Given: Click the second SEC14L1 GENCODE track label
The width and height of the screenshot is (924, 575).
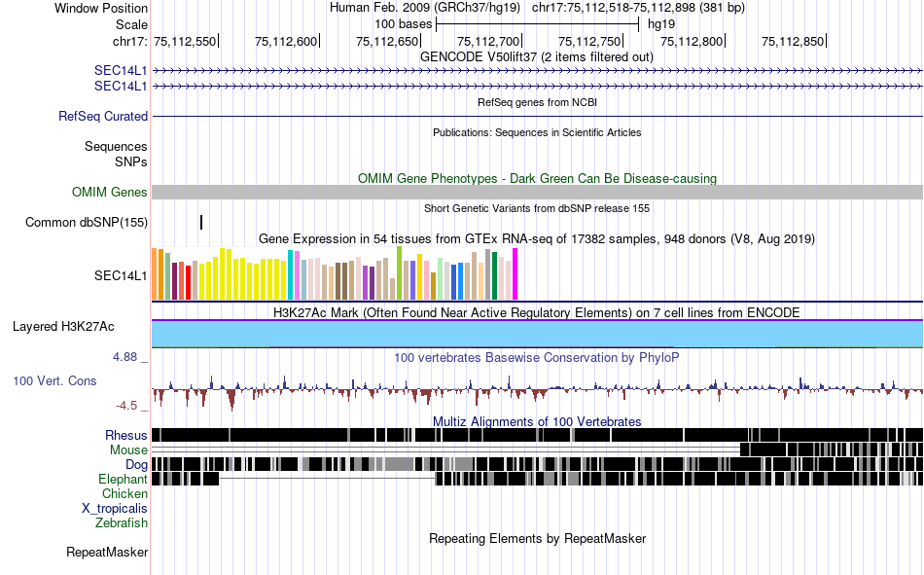Looking at the screenshot, I should pyautogui.click(x=121, y=86).
